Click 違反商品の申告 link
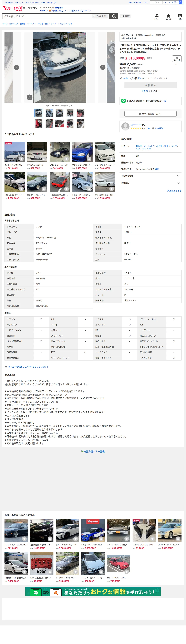Viewport: 186px width, 644px height. (174, 191)
